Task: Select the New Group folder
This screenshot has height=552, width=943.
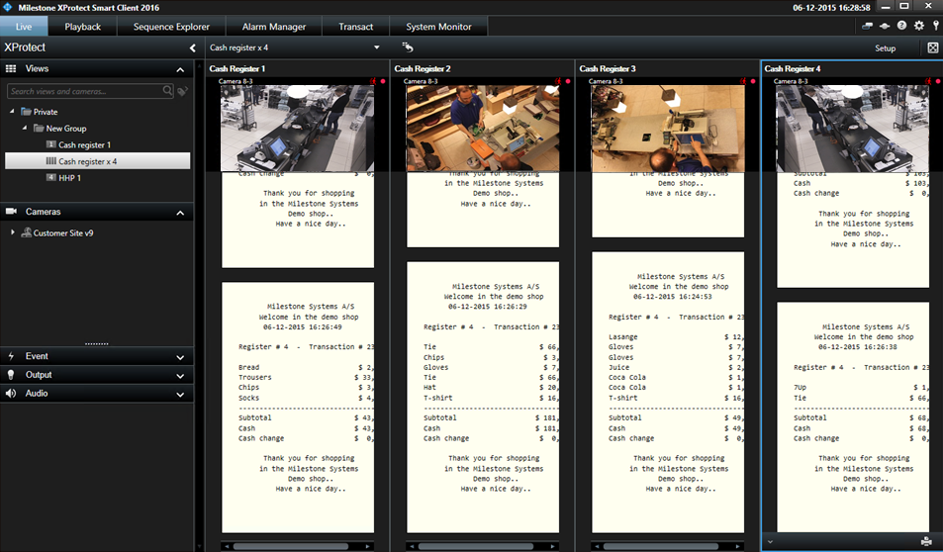Action: (60, 128)
